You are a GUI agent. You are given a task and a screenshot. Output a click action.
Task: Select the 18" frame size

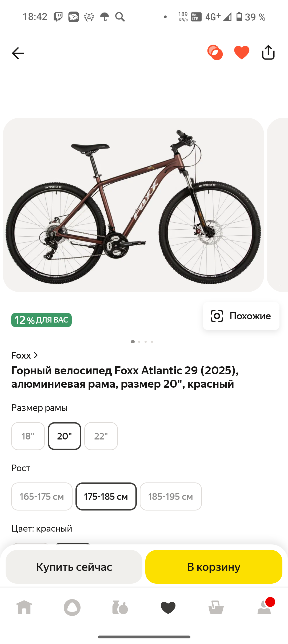click(x=28, y=436)
